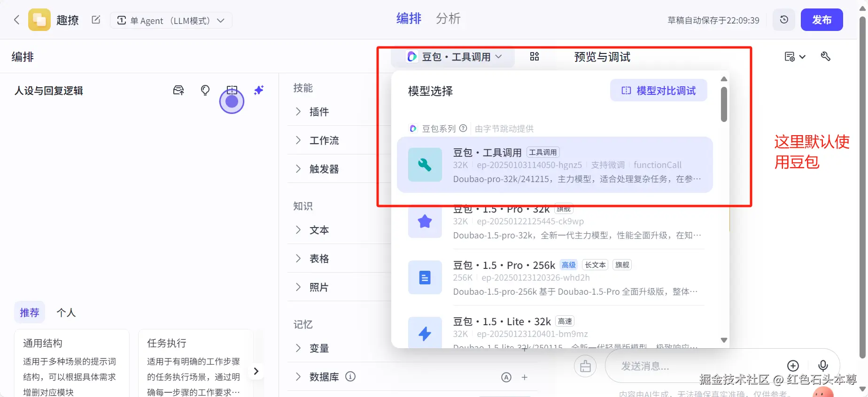Open the 通用结构 prompt template card
868x397 pixels.
tap(72, 364)
